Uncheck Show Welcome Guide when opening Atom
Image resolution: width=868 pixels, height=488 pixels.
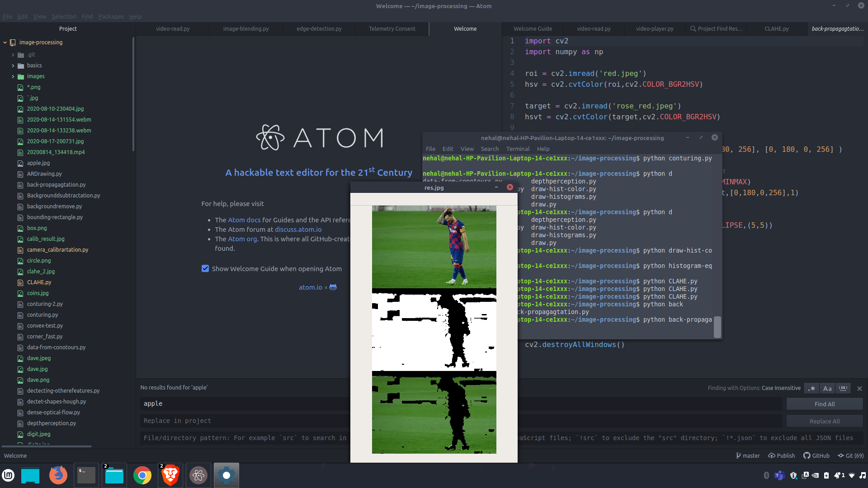(205, 269)
